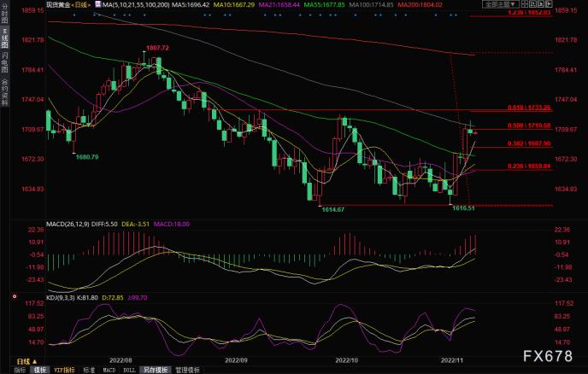
Task: Click the first layout icon beside 全部主题
Action: pyautogui.click(x=525, y=4)
